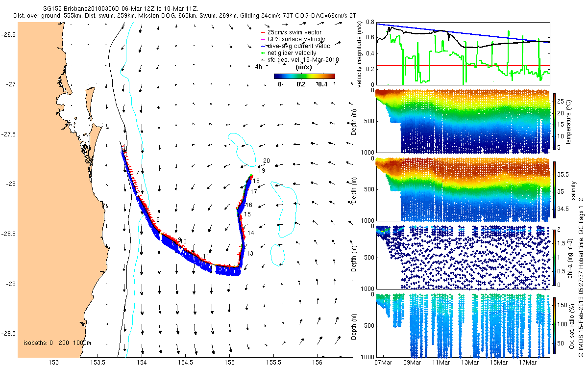Image resolution: width=588 pixels, height=368 pixels.
Task: Select the 'net glider velocity' legend entry
Action: (289, 53)
